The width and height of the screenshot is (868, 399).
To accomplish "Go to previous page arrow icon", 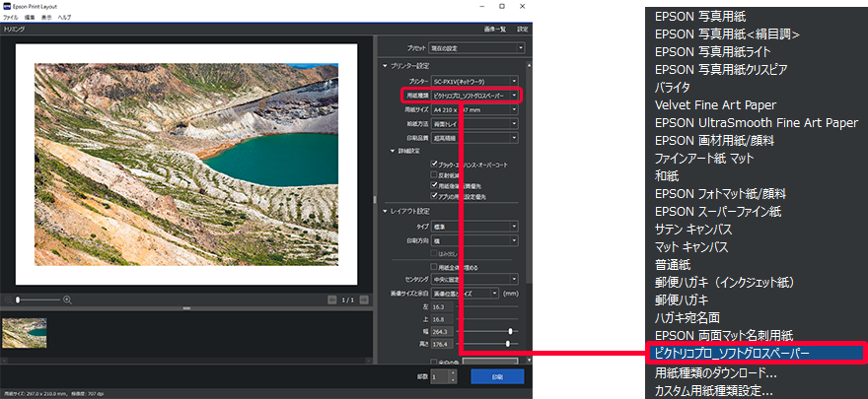I will [x=331, y=299].
